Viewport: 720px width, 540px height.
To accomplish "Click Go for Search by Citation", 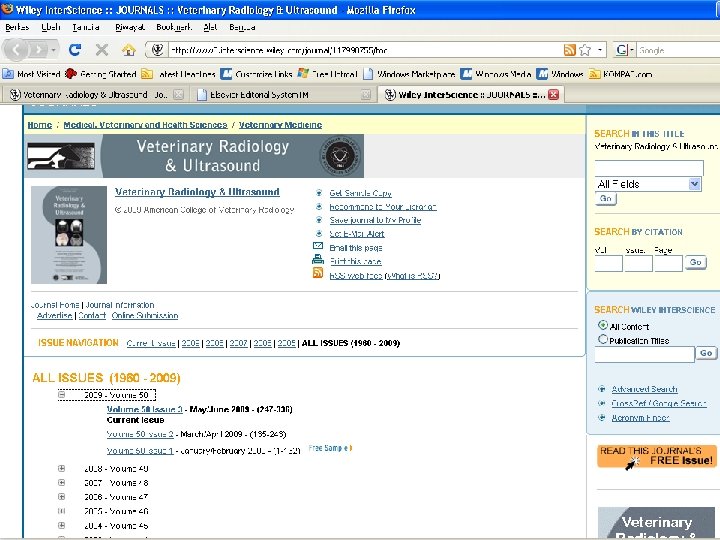I will tap(695, 262).
